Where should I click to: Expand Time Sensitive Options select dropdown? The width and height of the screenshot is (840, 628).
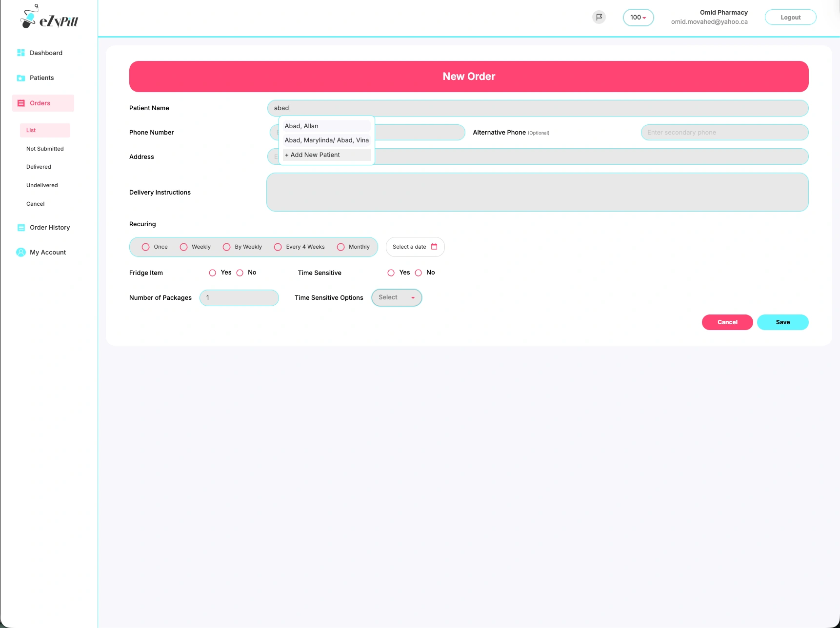click(x=397, y=297)
